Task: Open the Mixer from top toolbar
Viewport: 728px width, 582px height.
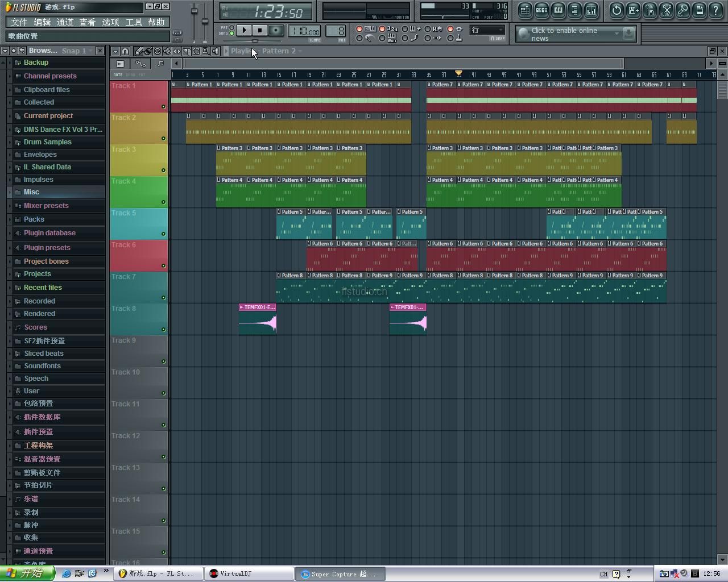Action: (591, 10)
